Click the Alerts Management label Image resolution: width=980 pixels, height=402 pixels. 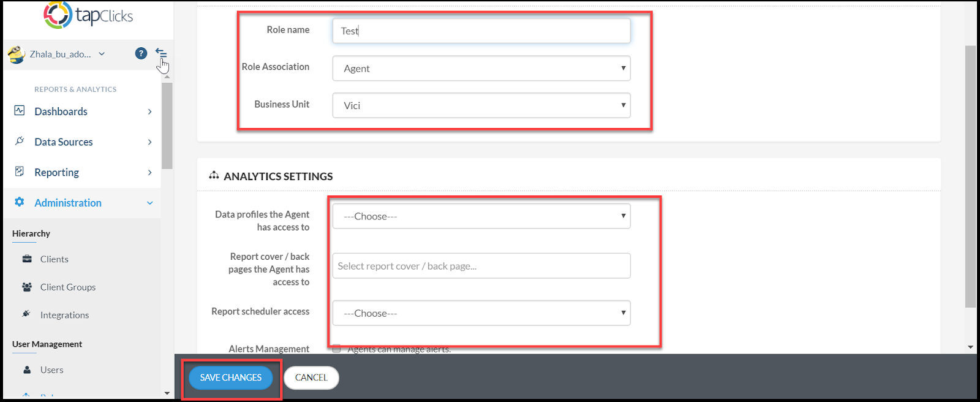[269, 349]
